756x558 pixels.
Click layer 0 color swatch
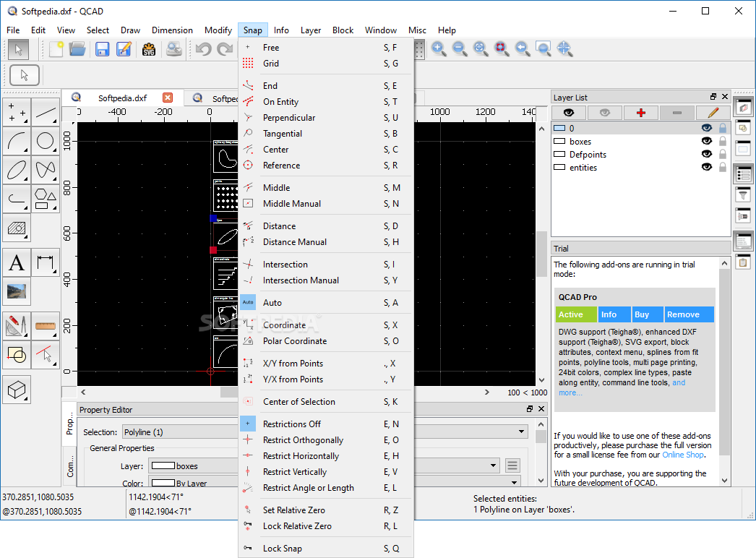[x=559, y=128]
